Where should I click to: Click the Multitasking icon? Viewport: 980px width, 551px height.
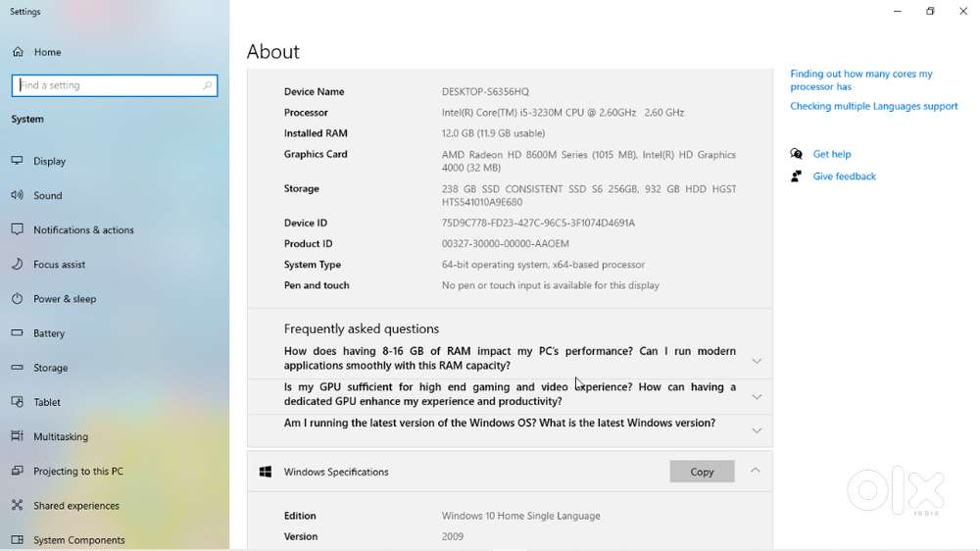click(x=18, y=436)
